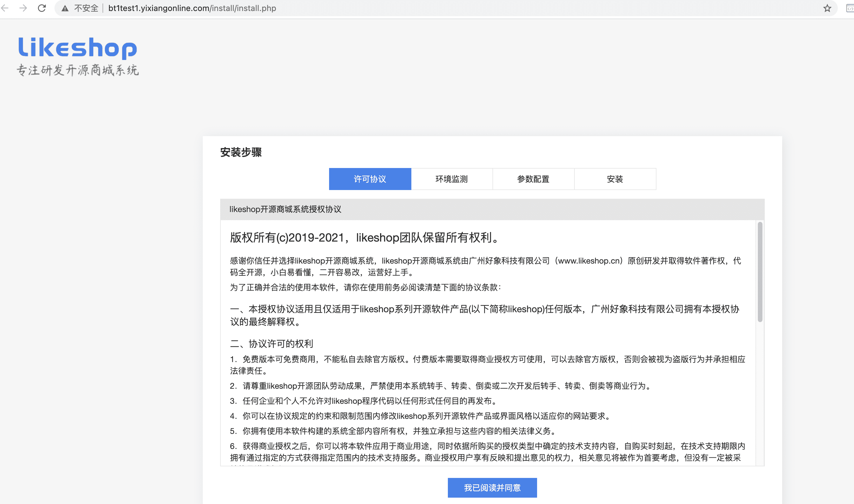Image resolution: width=854 pixels, height=504 pixels.
Task: Click clause 3 about 任何企业和个人不允许
Action: [x=364, y=401]
